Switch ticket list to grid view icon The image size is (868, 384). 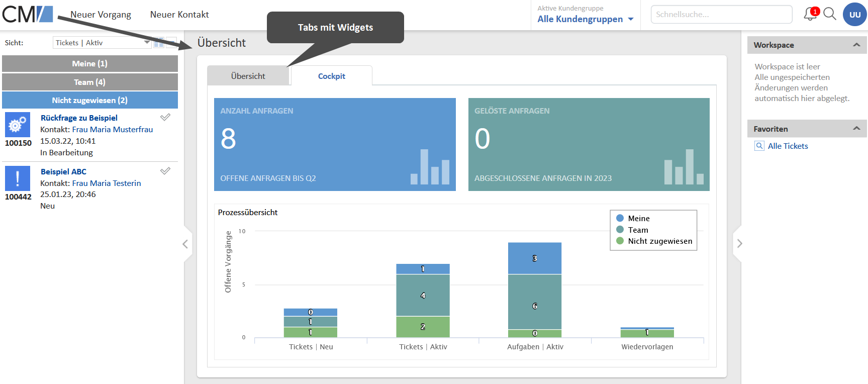pyautogui.click(x=159, y=43)
